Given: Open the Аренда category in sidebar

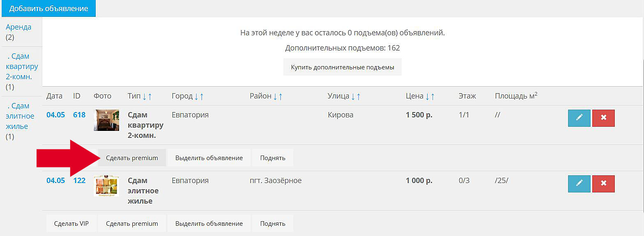Looking at the screenshot, I should click(18, 27).
